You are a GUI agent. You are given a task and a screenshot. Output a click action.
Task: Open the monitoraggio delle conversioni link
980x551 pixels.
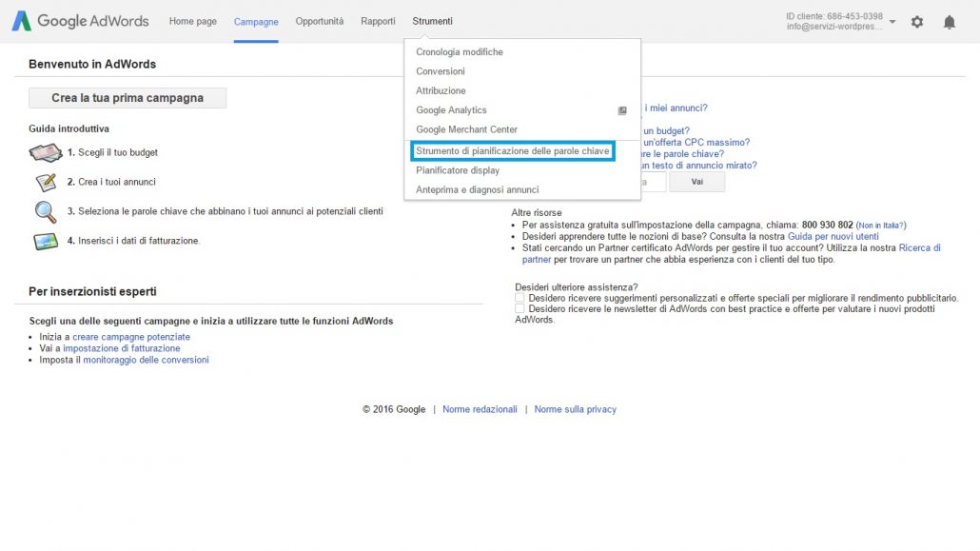pyautogui.click(x=147, y=360)
